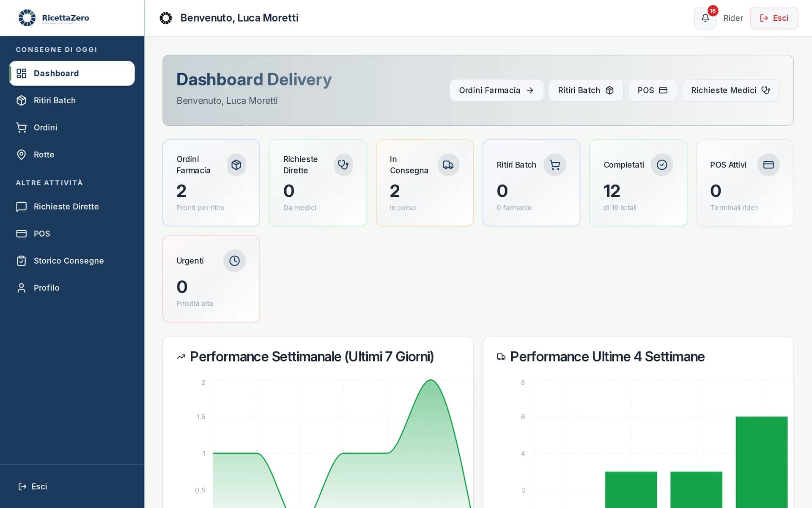Viewport: 812px width, 508px height.
Task: Open POS in the sidebar
Action: (x=72, y=234)
